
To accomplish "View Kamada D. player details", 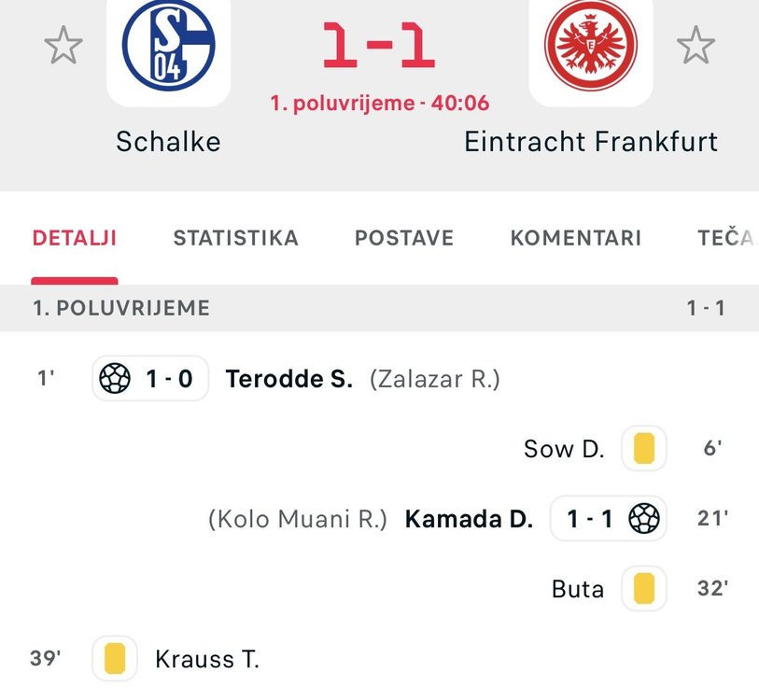I will (469, 520).
